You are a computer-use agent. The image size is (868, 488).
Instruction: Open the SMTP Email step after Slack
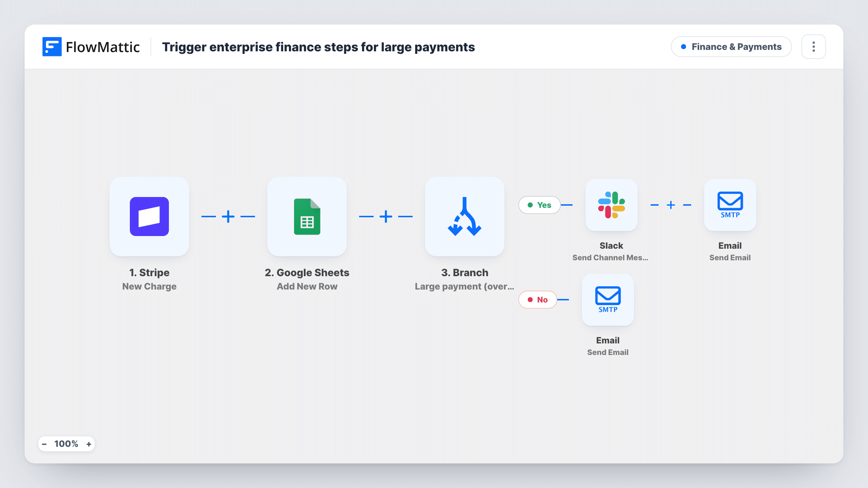[730, 205]
